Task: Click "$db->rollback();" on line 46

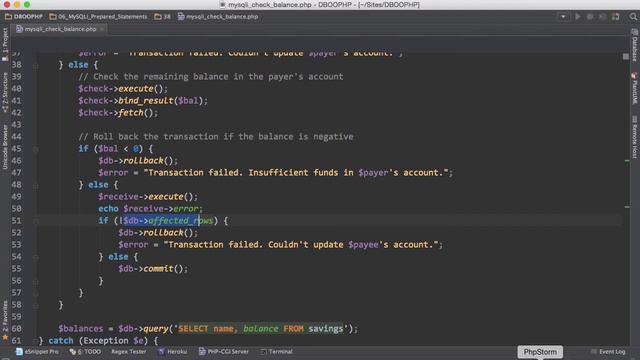Action: pos(138,160)
